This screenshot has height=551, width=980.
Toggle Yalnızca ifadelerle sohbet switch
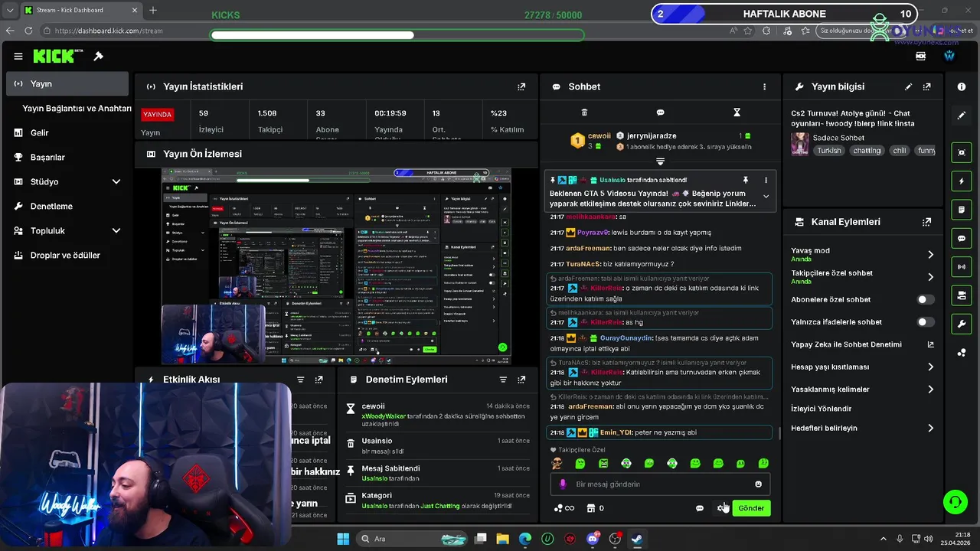click(x=926, y=322)
